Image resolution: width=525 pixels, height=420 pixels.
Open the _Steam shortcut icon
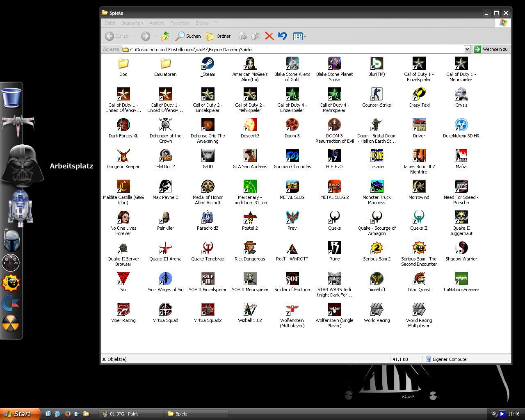208,64
